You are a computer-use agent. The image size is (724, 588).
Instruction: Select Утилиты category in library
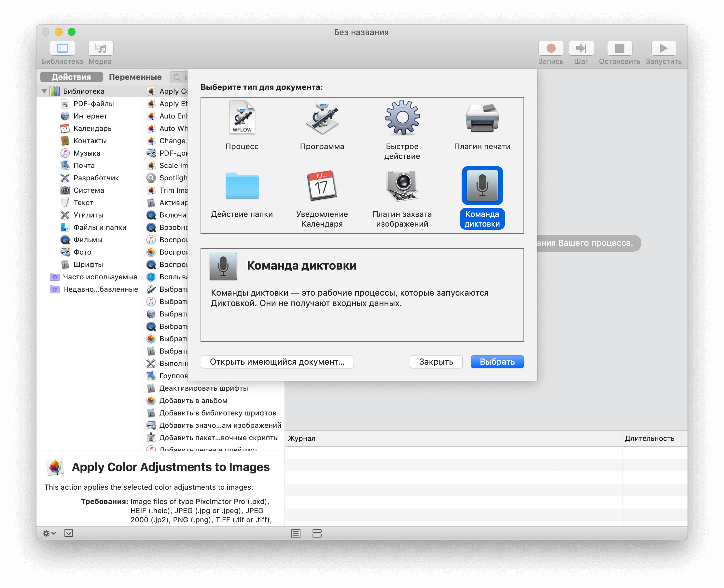90,215
